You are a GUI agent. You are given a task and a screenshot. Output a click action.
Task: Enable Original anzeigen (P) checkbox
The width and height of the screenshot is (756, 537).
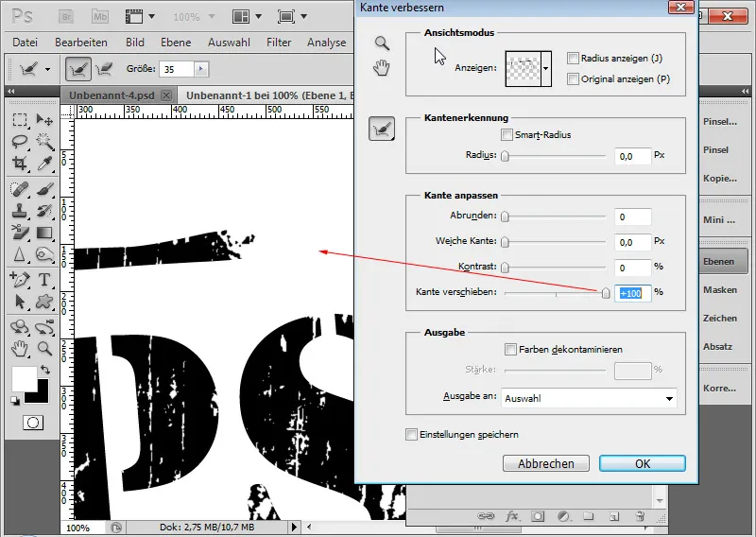coord(573,78)
